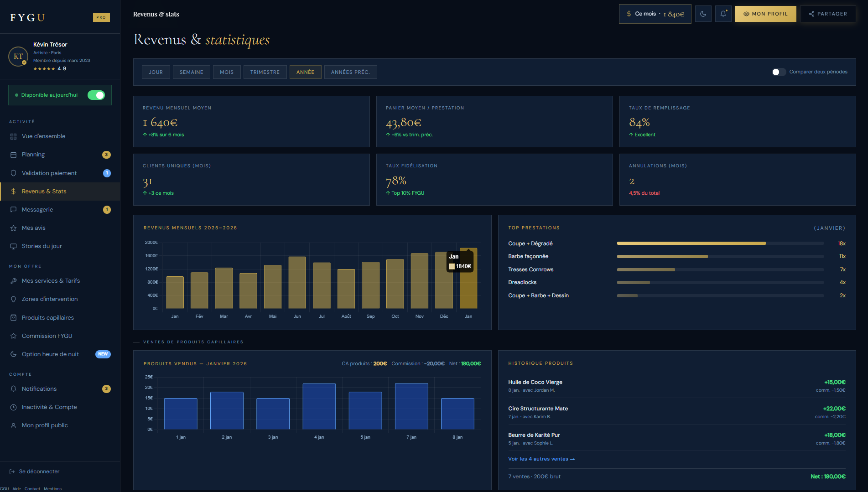Click the Panier moyen 43,80€ value
Screen dimensions: 868x492
click(404, 122)
